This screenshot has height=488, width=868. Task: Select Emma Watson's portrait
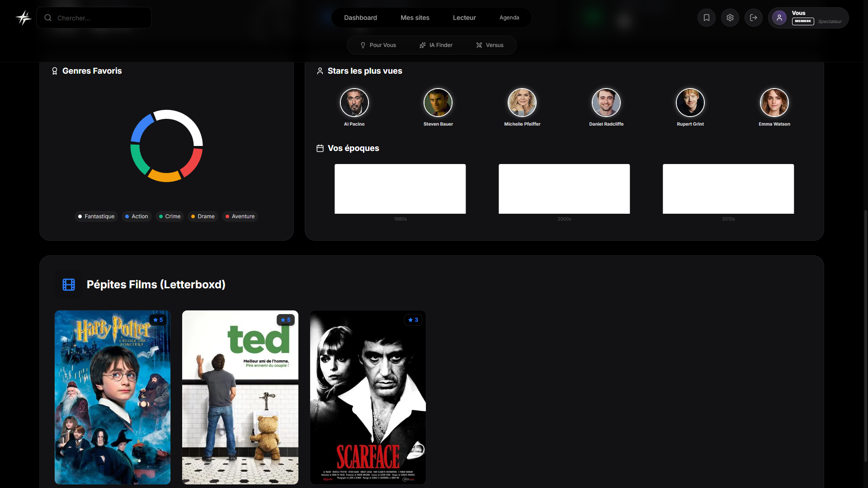pyautogui.click(x=774, y=103)
